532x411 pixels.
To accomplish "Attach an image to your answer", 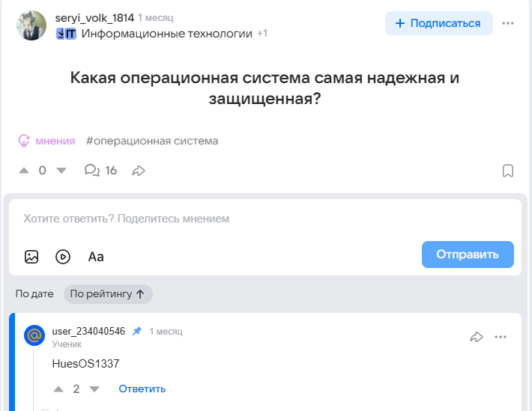I will coord(31,257).
